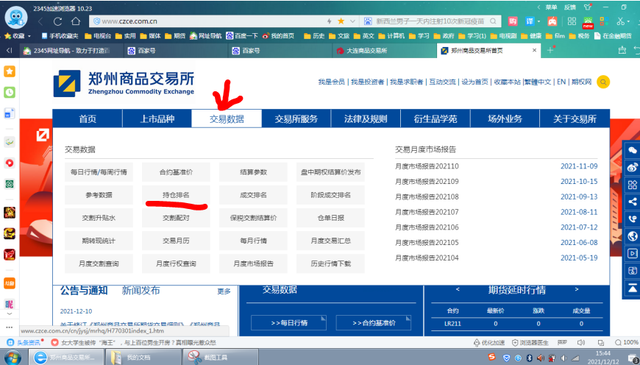Click the browser search magnifier icon
Image resolution: width=640 pixels, height=365 pixels.
point(493,21)
